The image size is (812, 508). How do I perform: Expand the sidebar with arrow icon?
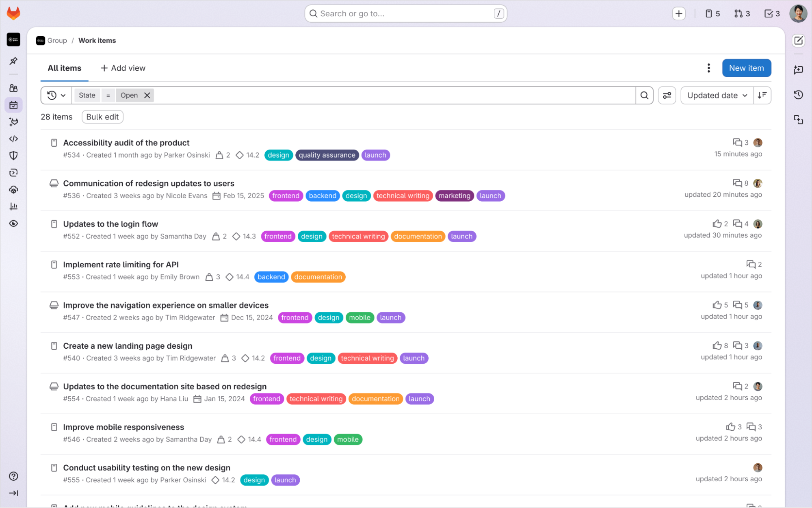point(13,493)
